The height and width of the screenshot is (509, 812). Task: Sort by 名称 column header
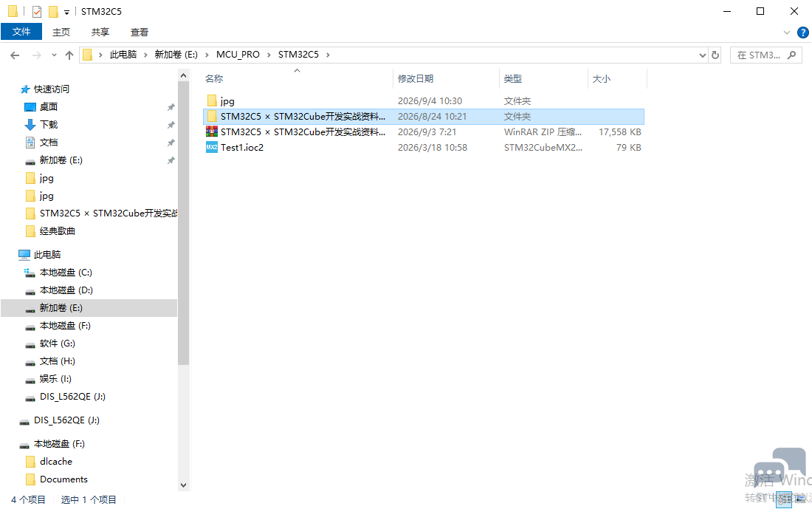coord(214,79)
